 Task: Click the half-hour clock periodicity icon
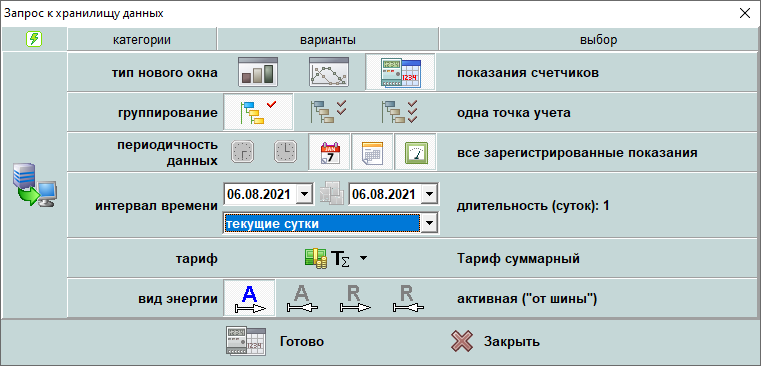(242, 152)
